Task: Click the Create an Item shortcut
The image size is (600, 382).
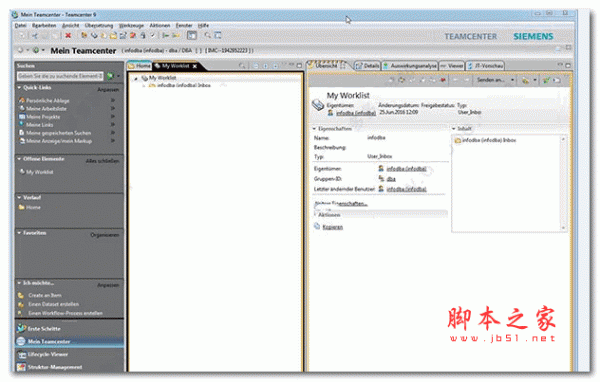Action: [44, 295]
